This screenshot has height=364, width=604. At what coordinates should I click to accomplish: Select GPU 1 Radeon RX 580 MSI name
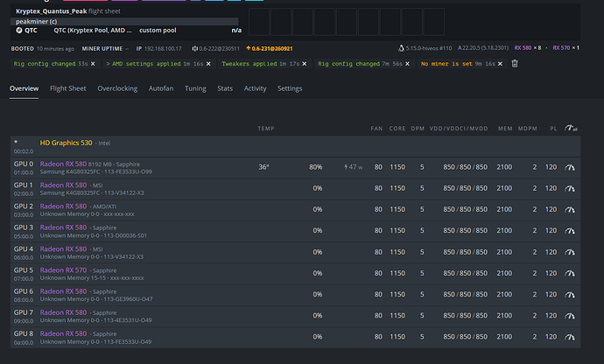63,185
